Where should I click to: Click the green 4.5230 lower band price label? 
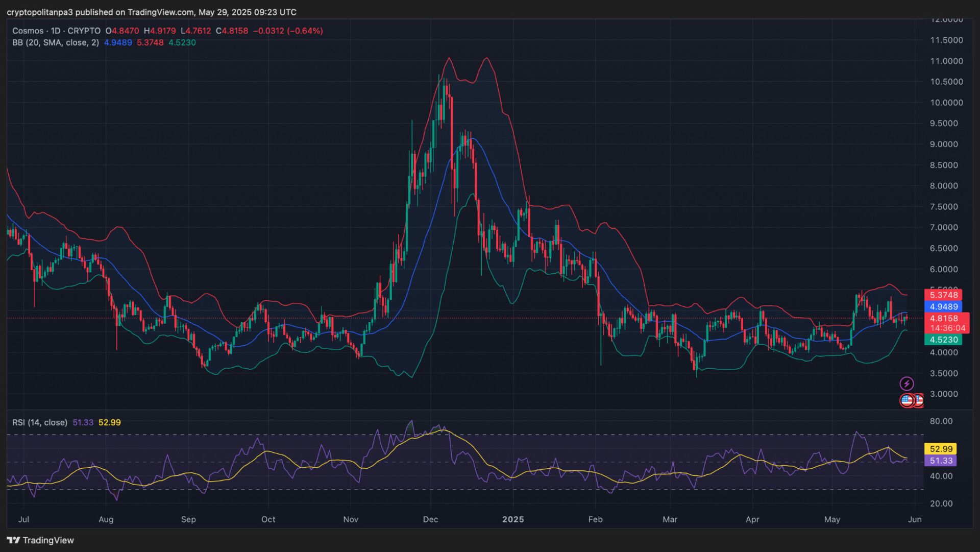[x=943, y=340]
